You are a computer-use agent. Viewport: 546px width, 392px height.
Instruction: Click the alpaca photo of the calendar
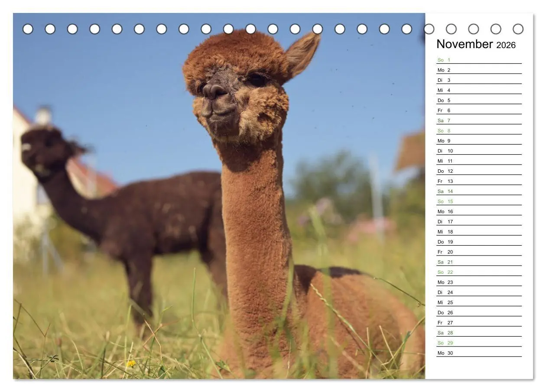219,196
